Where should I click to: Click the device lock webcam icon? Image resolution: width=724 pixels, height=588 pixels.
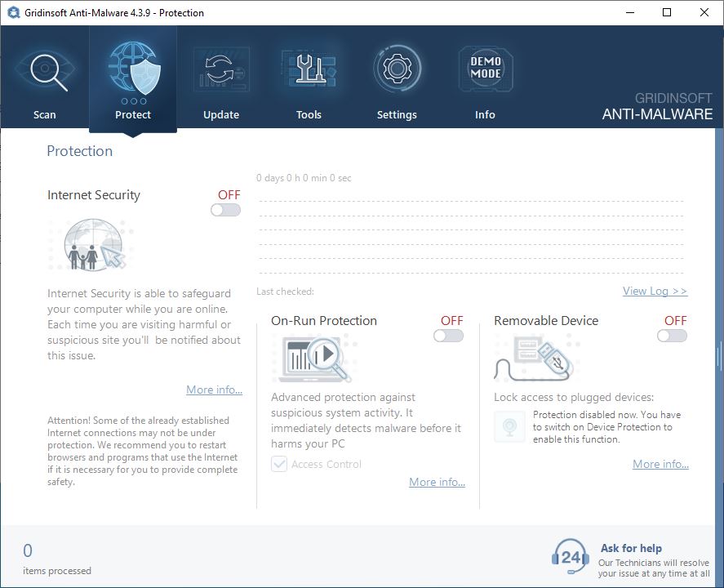pyautogui.click(x=510, y=426)
